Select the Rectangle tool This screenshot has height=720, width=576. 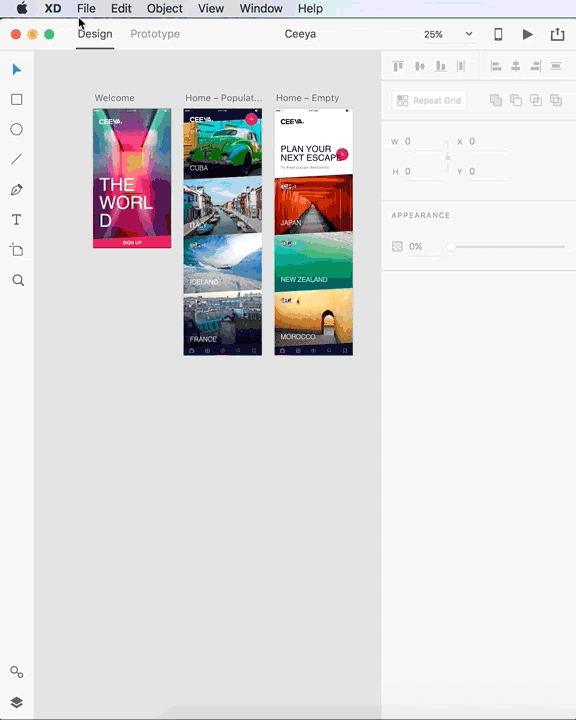(17, 100)
